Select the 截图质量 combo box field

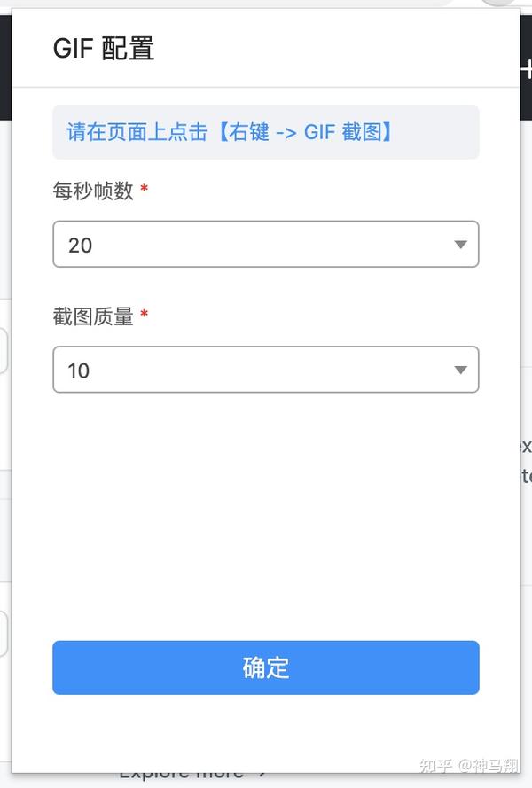(266, 370)
